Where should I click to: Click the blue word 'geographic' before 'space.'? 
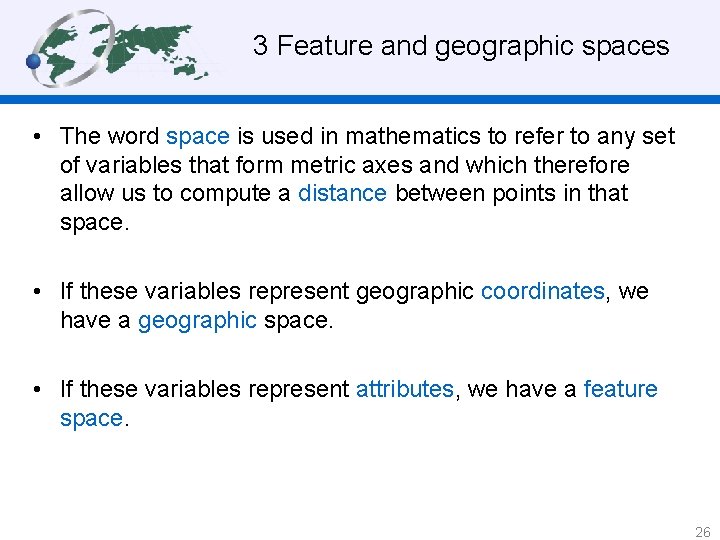click(x=197, y=320)
